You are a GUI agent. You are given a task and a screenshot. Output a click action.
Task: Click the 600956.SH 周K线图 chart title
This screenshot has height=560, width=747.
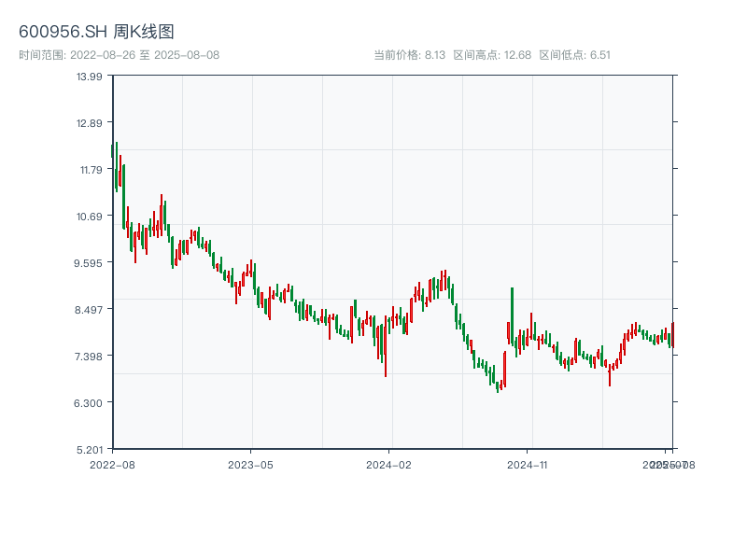click(x=96, y=33)
